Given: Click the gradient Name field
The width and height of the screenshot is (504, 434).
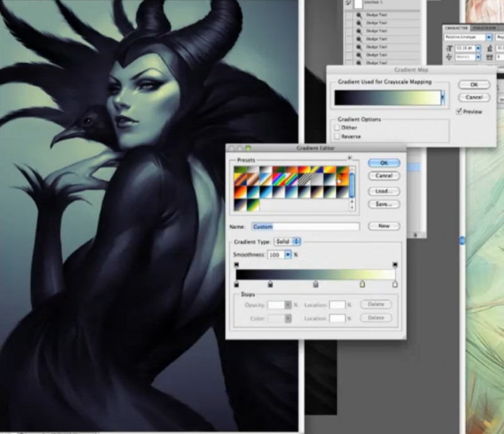Looking at the screenshot, I should pos(306,227).
